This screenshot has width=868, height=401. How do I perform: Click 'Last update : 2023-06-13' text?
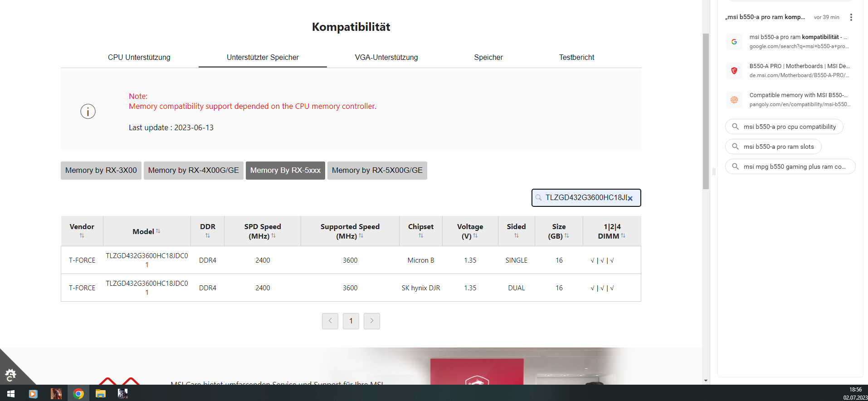pyautogui.click(x=171, y=128)
